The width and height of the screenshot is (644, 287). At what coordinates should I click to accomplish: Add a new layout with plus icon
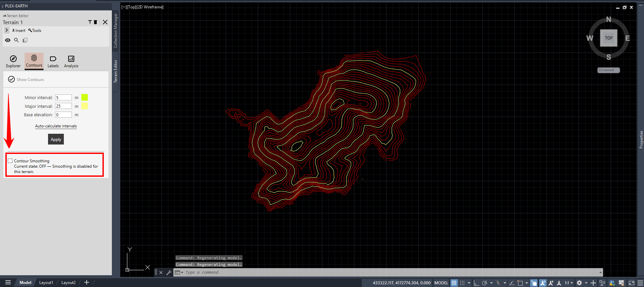[87, 282]
